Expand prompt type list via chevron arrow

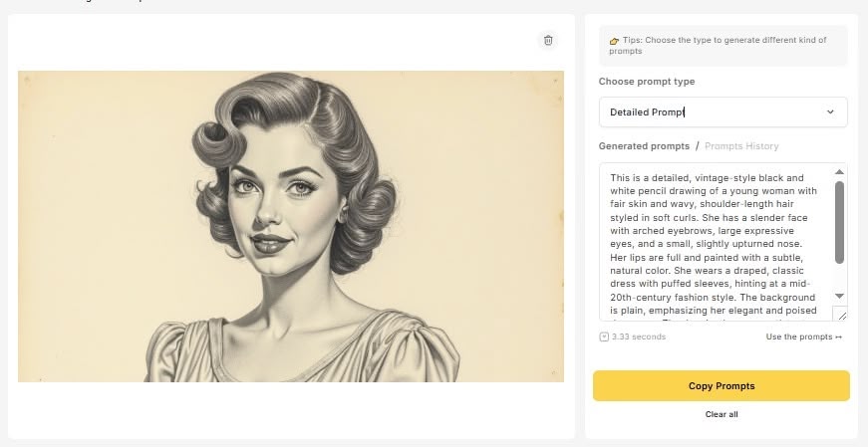click(x=830, y=112)
